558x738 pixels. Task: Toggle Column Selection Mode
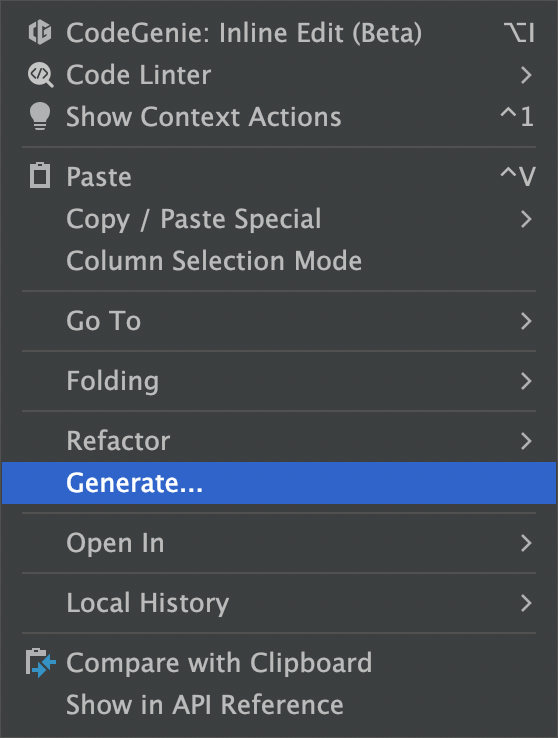click(x=279, y=261)
